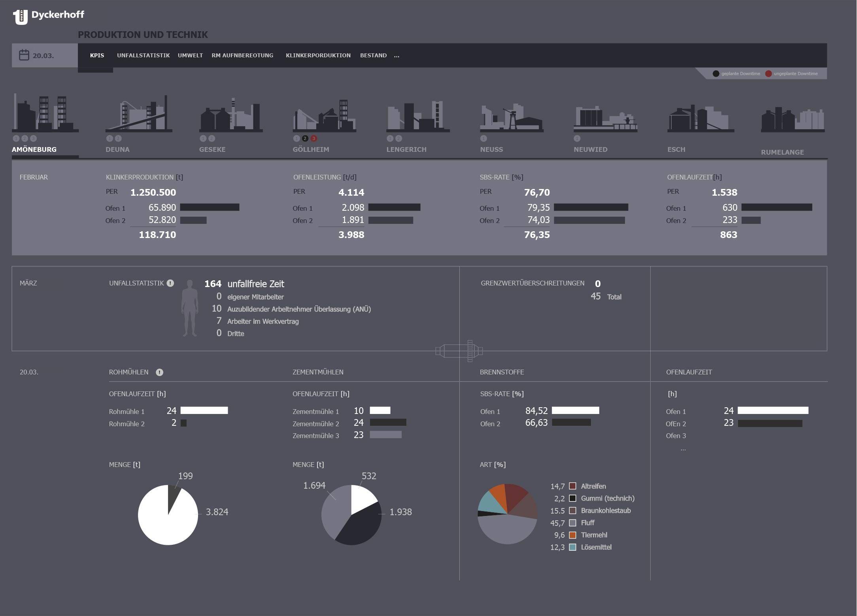Open the Klinkerporduktion tab
857x616 pixels.
318,55
